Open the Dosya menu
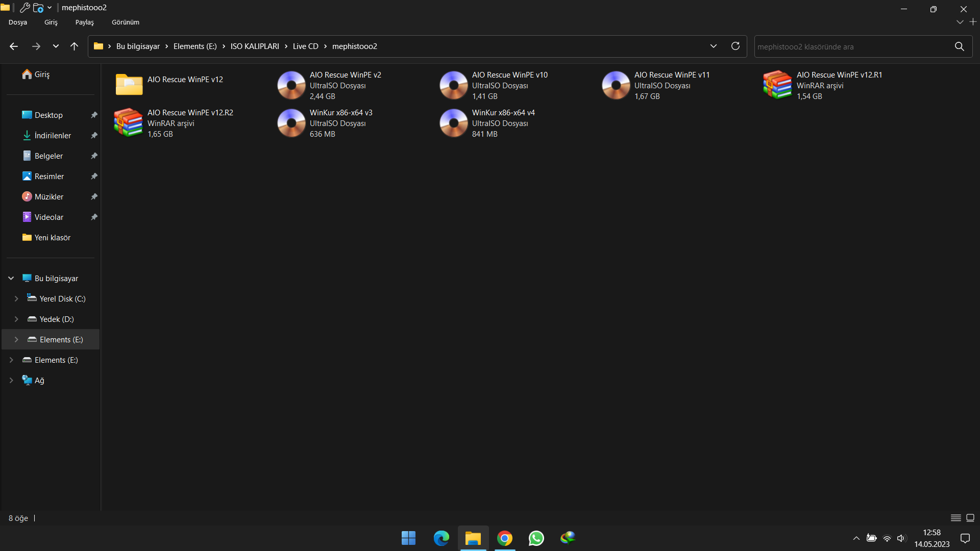 18,22
